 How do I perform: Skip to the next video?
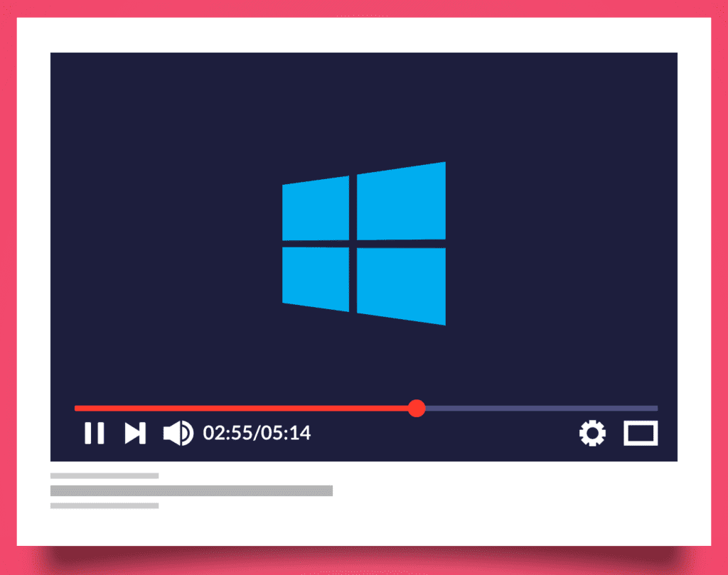[x=135, y=433]
